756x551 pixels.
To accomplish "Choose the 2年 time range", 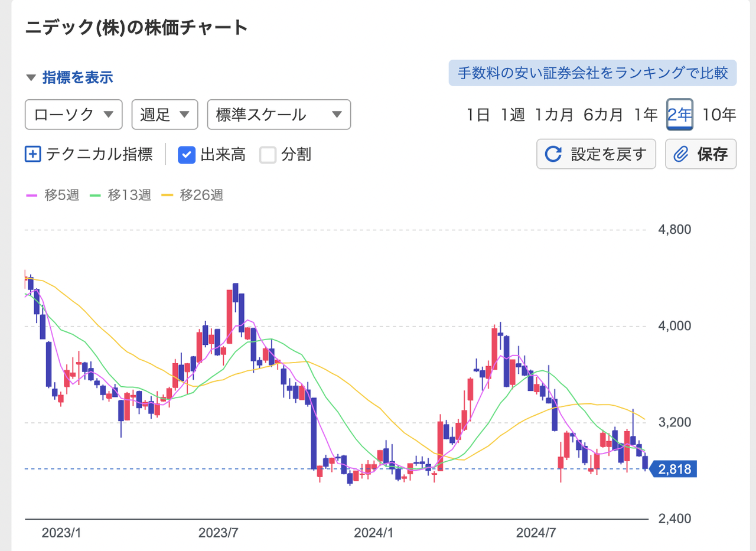I will pos(679,115).
